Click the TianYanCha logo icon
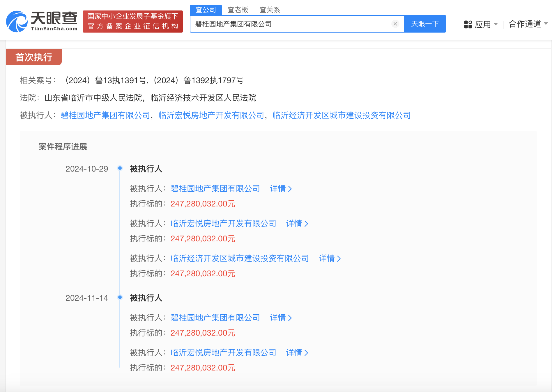The height and width of the screenshot is (392, 552). (x=17, y=22)
